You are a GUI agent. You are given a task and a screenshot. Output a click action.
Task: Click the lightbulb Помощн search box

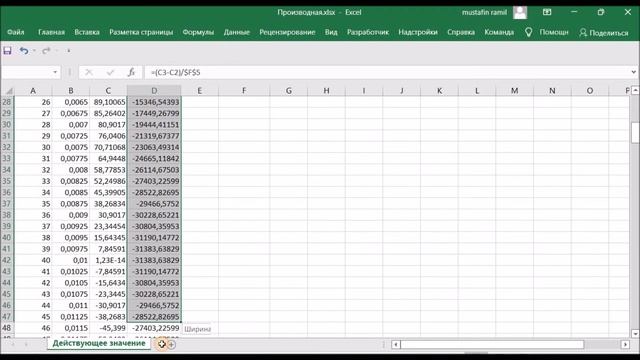coord(547,32)
